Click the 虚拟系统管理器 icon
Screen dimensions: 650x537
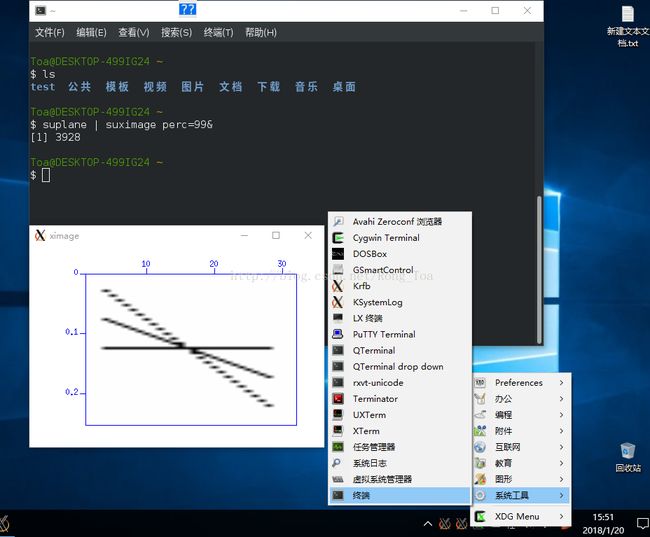coord(338,479)
